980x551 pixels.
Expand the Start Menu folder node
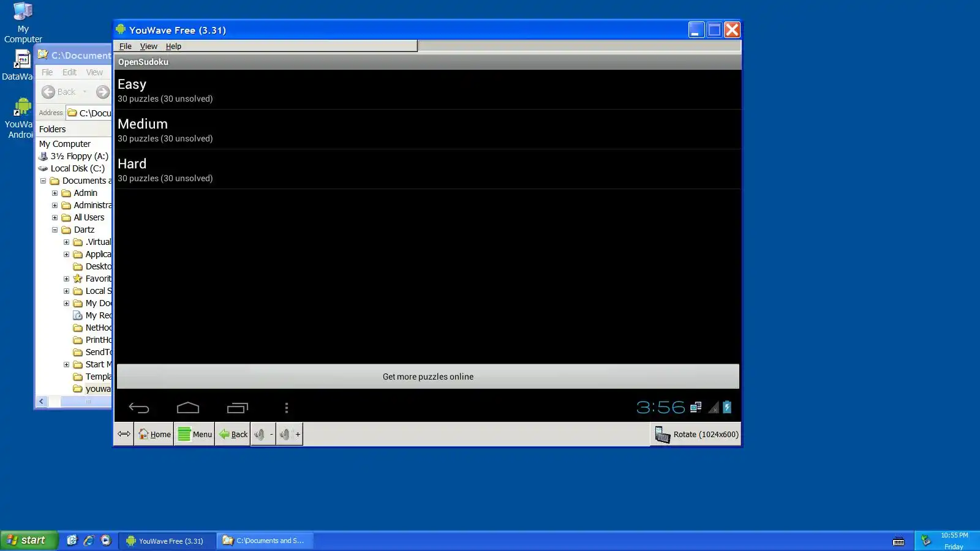[66, 364]
